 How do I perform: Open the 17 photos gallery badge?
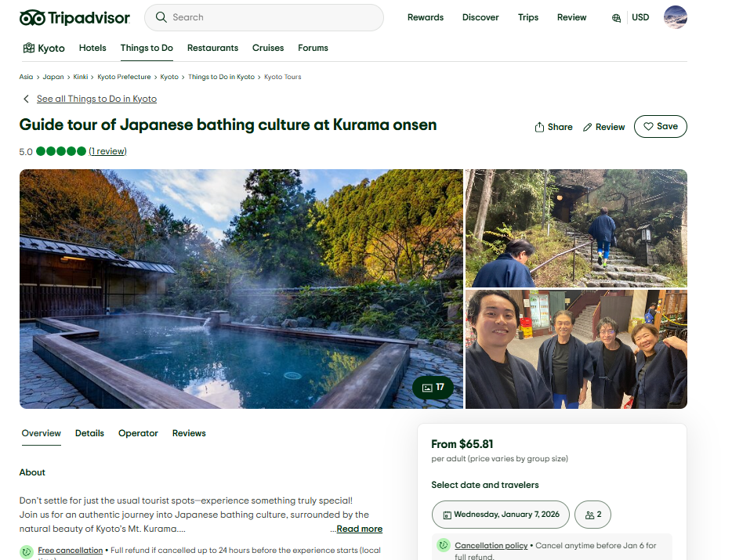[x=433, y=387]
